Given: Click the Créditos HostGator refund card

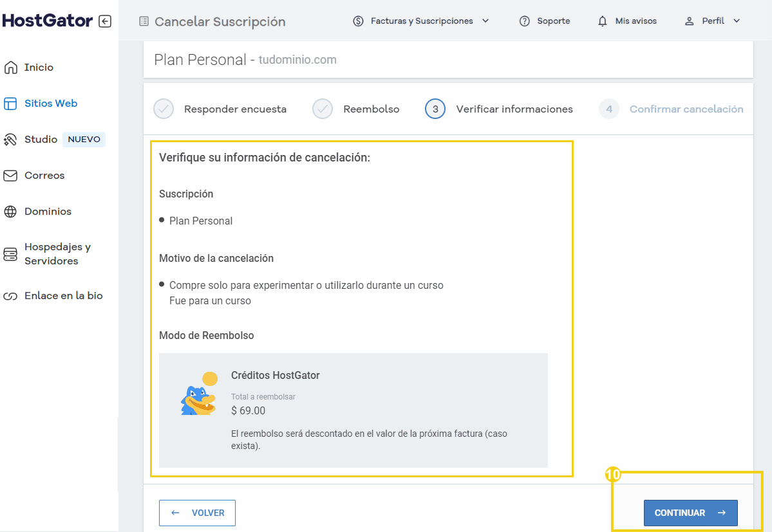Looking at the screenshot, I should 353,410.
